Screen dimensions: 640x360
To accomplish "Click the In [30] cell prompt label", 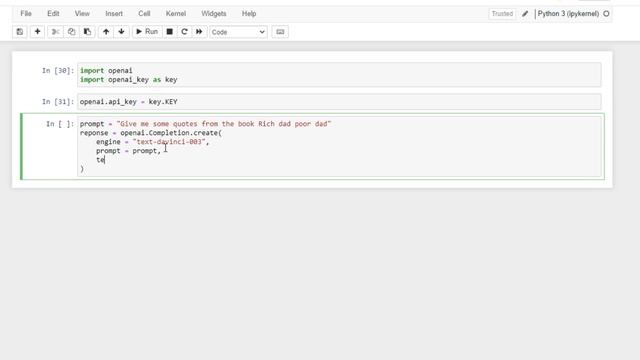I will tap(58, 71).
